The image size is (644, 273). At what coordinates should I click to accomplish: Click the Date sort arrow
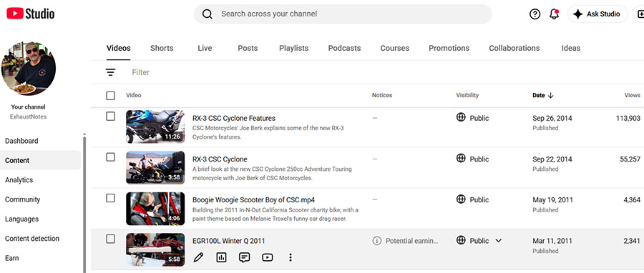[551, 95]
